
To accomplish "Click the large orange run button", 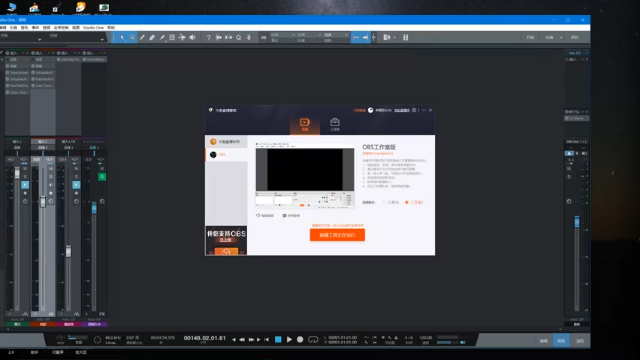I will pyautogui.click(x=337, y=235).
